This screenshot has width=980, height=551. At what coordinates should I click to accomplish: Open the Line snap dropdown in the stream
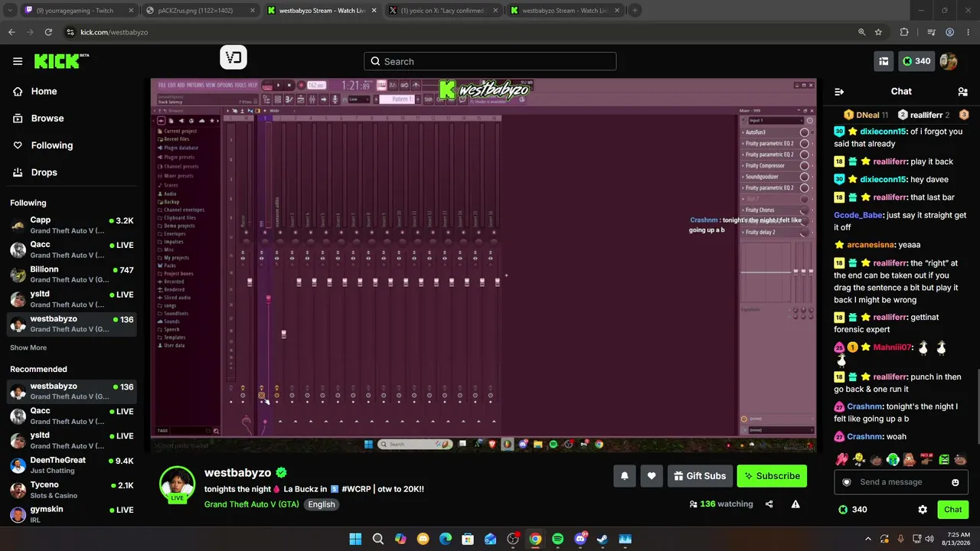tap(359, 99)
